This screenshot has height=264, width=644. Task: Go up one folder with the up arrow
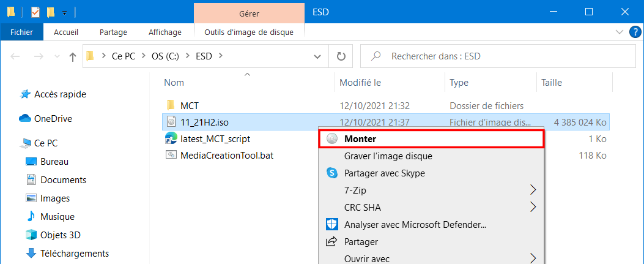(x=72, y=56)
